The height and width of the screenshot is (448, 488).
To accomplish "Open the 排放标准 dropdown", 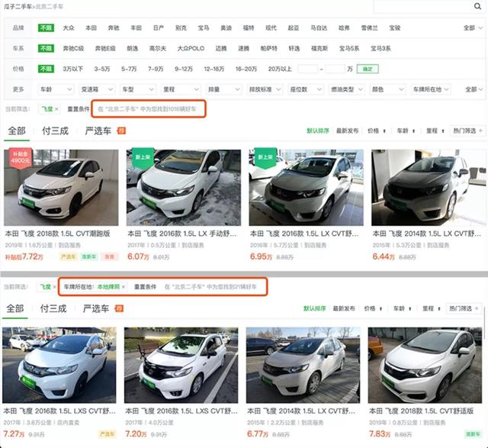I will tap(265, 89).
